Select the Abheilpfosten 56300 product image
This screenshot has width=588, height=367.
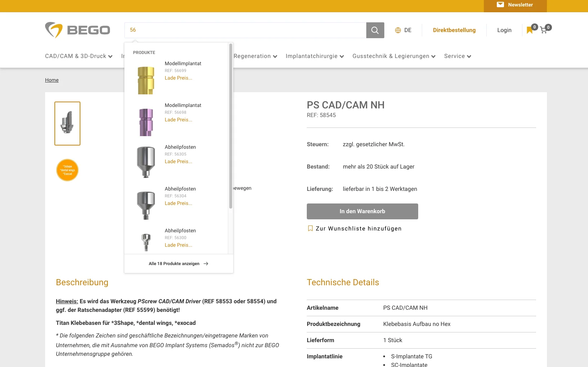click(x=146, y=242)
